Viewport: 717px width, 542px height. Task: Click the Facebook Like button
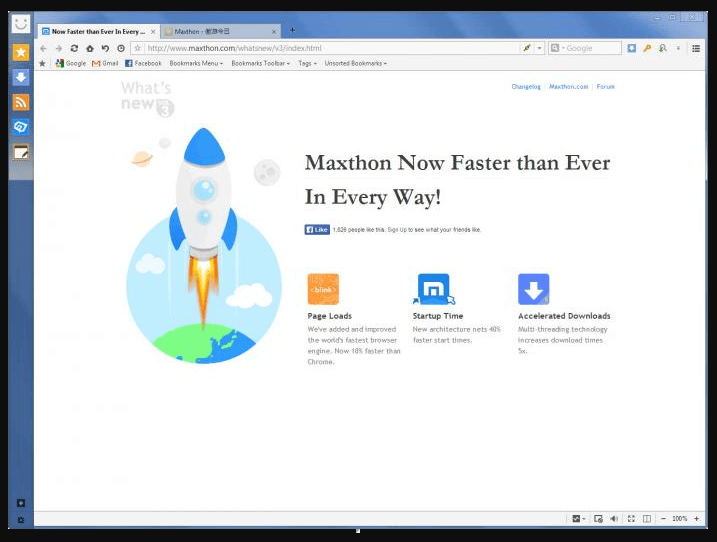point(317,230)
